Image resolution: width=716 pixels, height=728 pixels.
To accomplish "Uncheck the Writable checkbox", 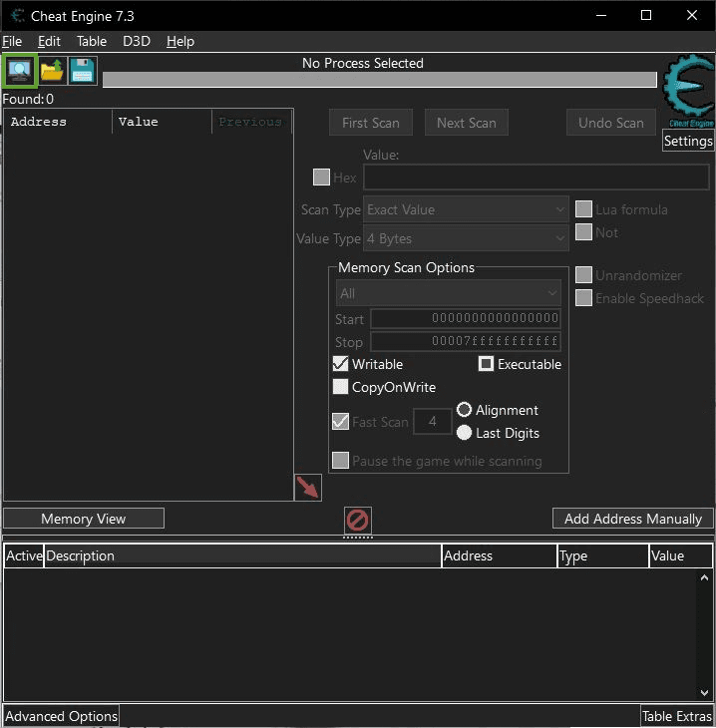I will [x=340, y=364].
